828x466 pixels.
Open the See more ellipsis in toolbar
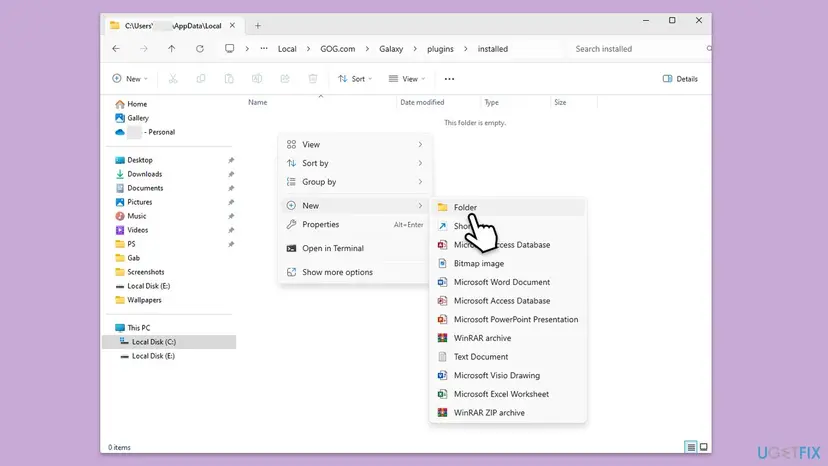tap(449, 79)
